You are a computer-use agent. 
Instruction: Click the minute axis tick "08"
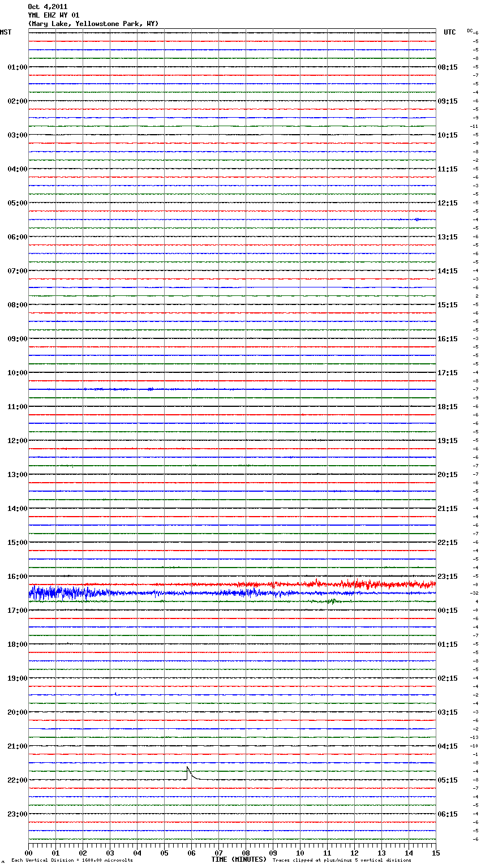point(246,853)
